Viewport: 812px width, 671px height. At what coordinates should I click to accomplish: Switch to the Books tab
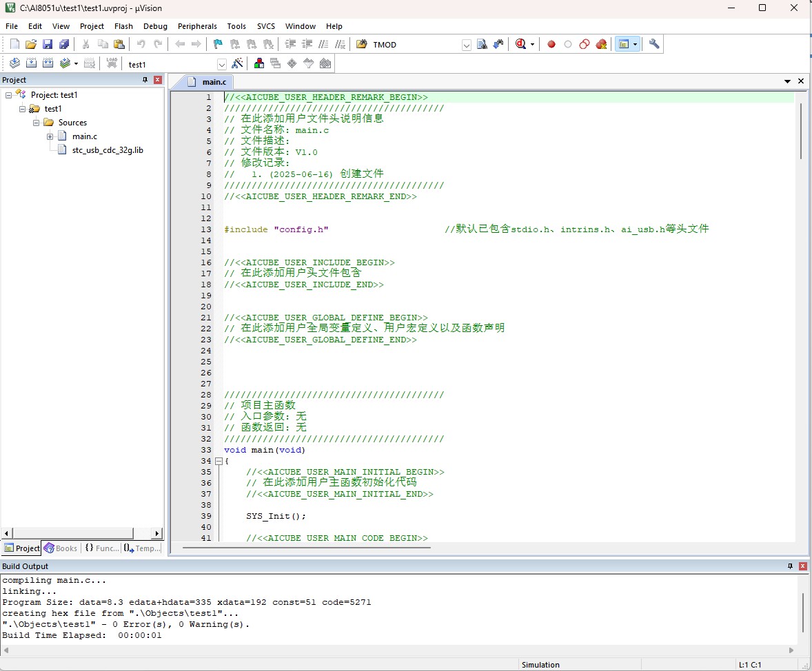(61, 548)
